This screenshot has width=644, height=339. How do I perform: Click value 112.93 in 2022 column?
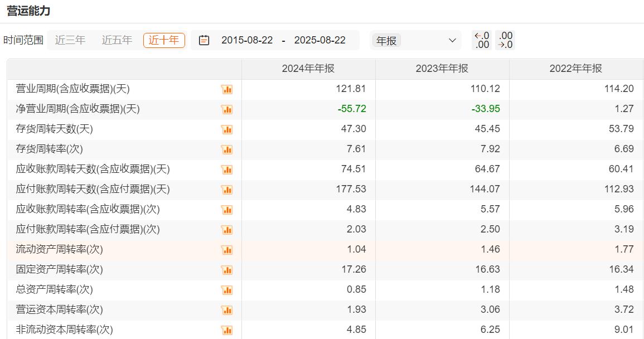[619, 189]
